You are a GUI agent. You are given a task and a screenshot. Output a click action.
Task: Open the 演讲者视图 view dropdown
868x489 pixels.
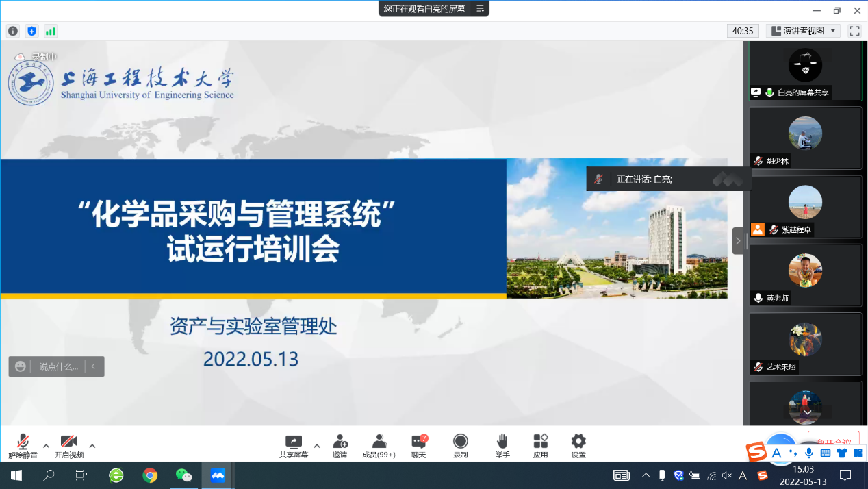pyautogui.click(x=803, y=31)
